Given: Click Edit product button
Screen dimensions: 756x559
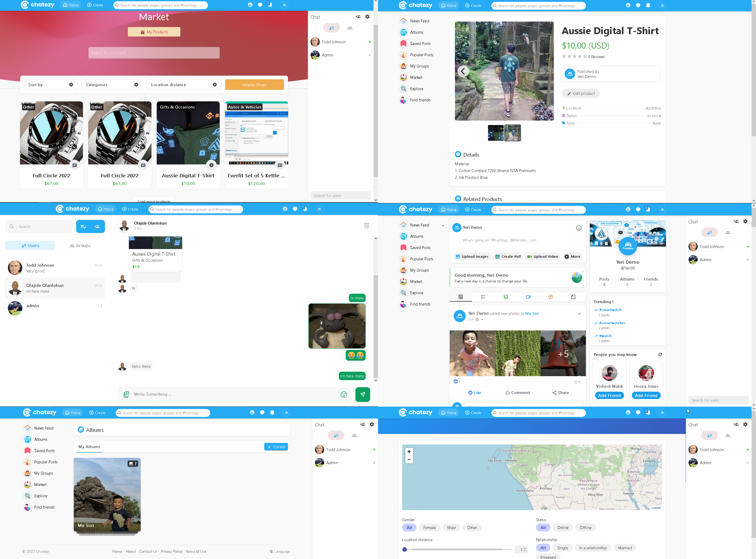Looking at the screenshot, I should [x=581, y=94].
